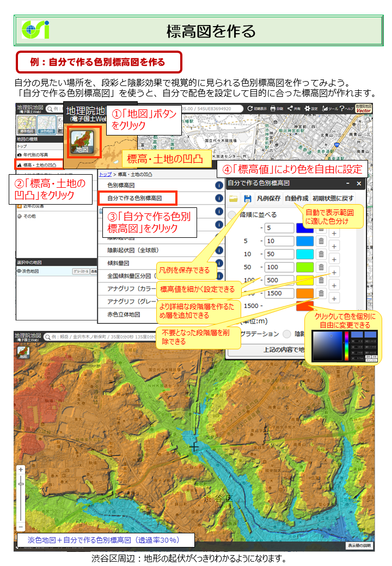Image resolution: width=392 pixels, height=566 pixels.
Task: Delete the elevation layer with value 1500
Action: (x=321, y=293)
